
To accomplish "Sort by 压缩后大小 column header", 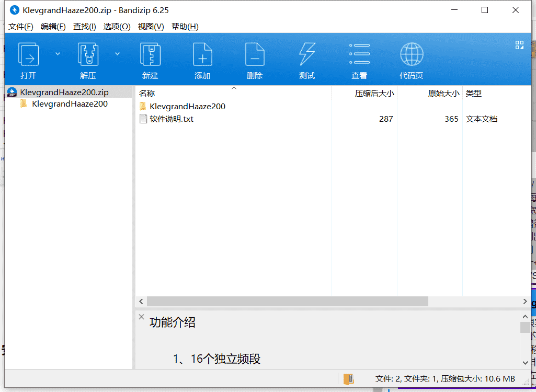I will [374, 94].
